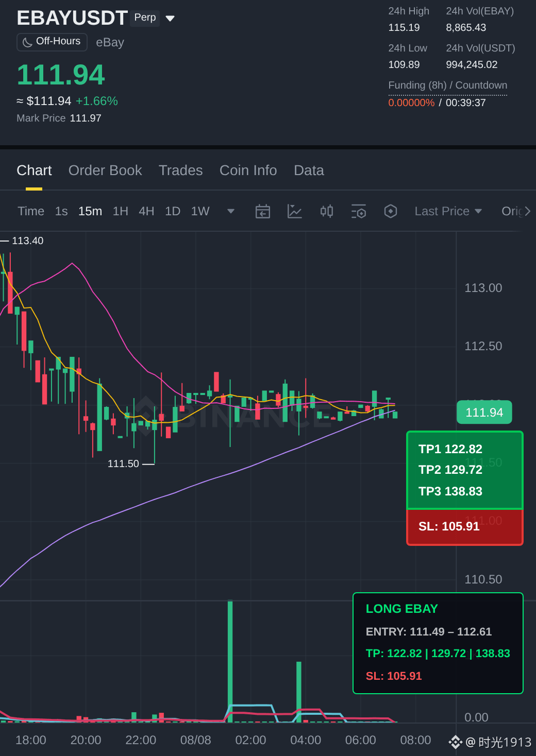Screen dimensions: 536x756
Task: Tap the 24h Vol(EBAY) value 8,865.43
Action: pos(466,28)
